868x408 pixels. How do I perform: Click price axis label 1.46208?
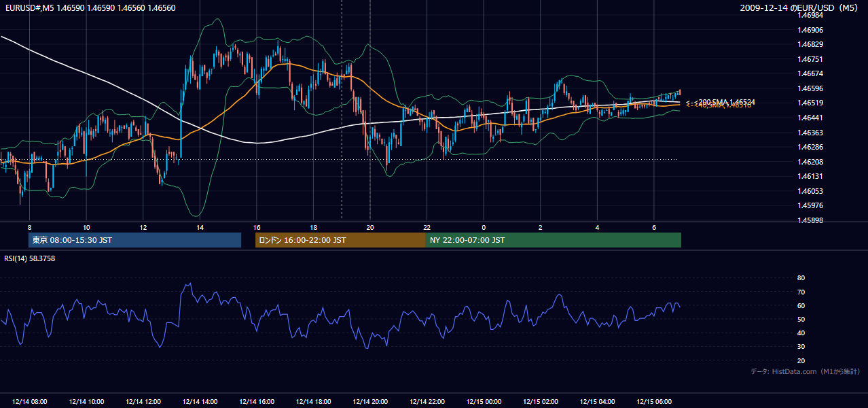click(x=810, y=162)
